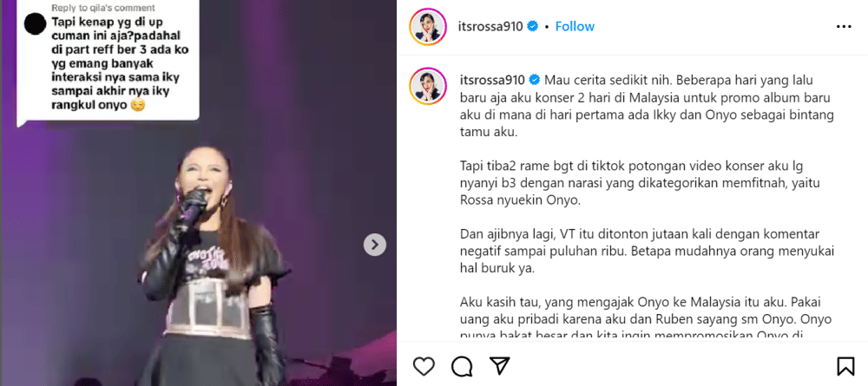Like the post with the heart icon
Screen dimensions: 868x386
click(424, 365)
